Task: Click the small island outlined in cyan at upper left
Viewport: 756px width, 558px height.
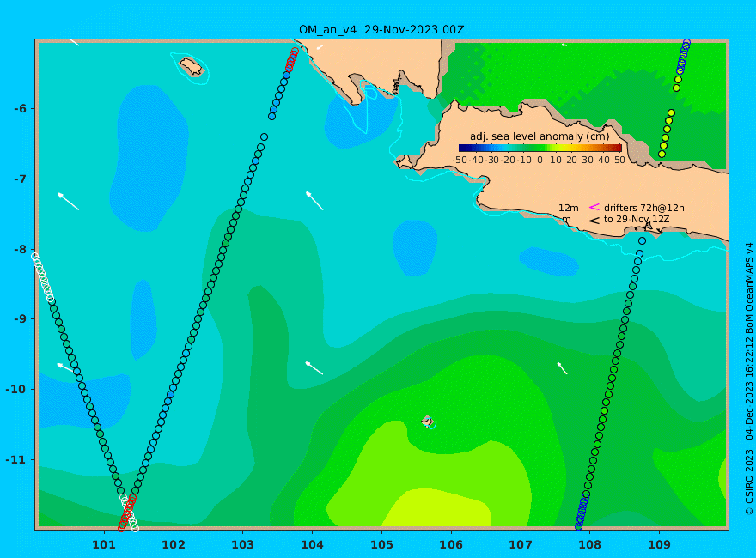Action: [x=192, y=67]
